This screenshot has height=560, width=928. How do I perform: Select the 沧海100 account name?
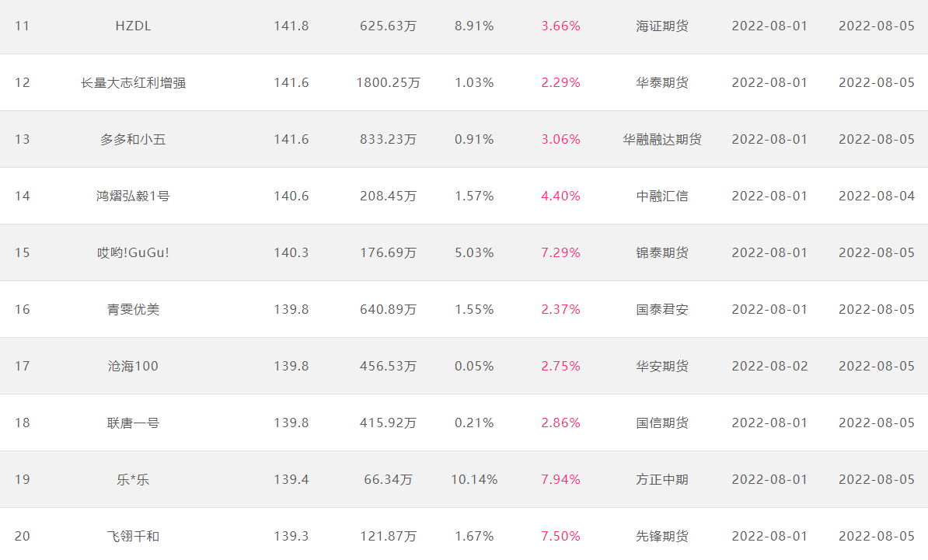point(133,366)
